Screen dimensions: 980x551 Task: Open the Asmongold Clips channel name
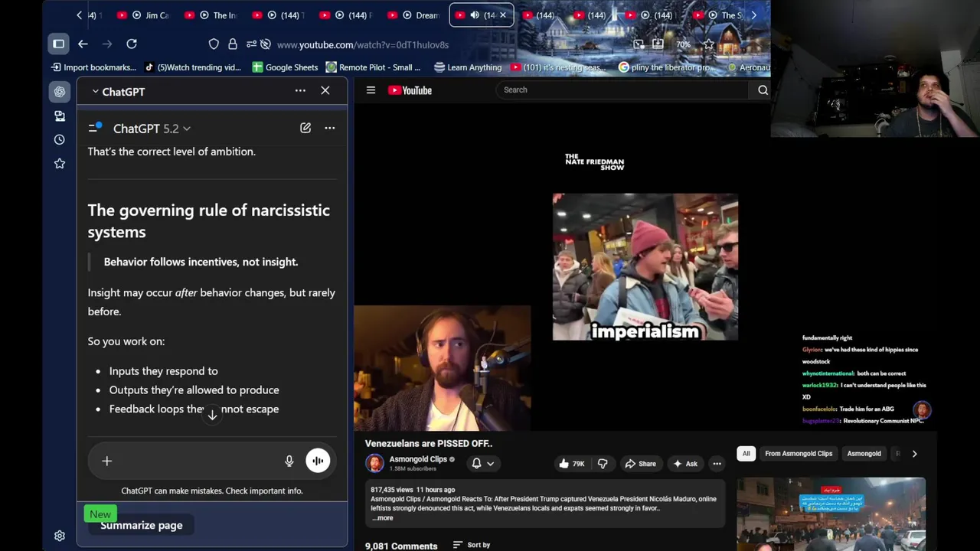tap(418, 459)
